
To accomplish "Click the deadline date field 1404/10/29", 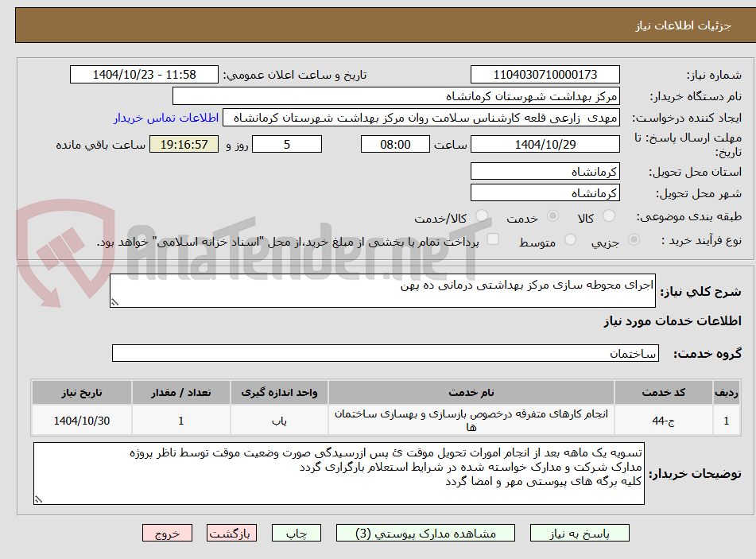I will tap(545, 144).
